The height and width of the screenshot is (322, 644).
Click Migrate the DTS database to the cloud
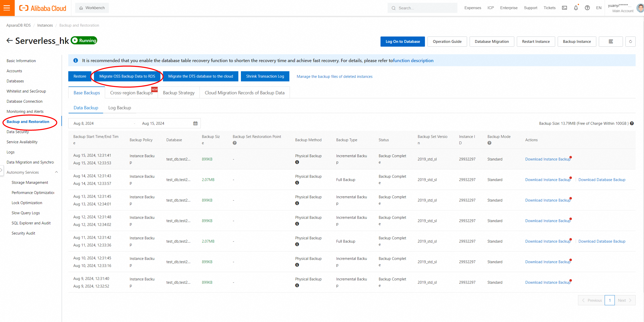(x=201, y=76)
